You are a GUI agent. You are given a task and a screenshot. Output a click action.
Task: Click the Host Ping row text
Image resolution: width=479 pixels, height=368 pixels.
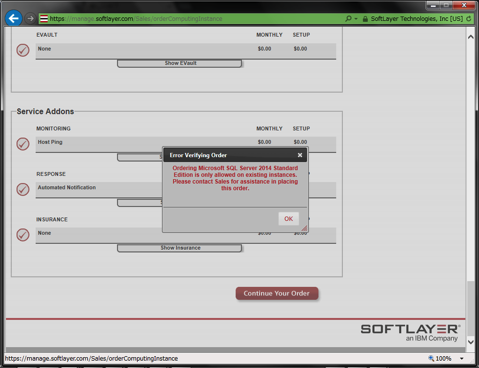point(50,142)
